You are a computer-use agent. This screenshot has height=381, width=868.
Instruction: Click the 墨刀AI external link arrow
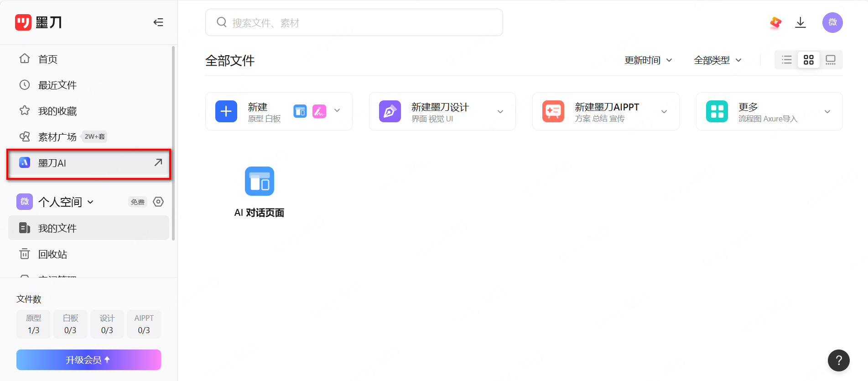click(158, 162)
